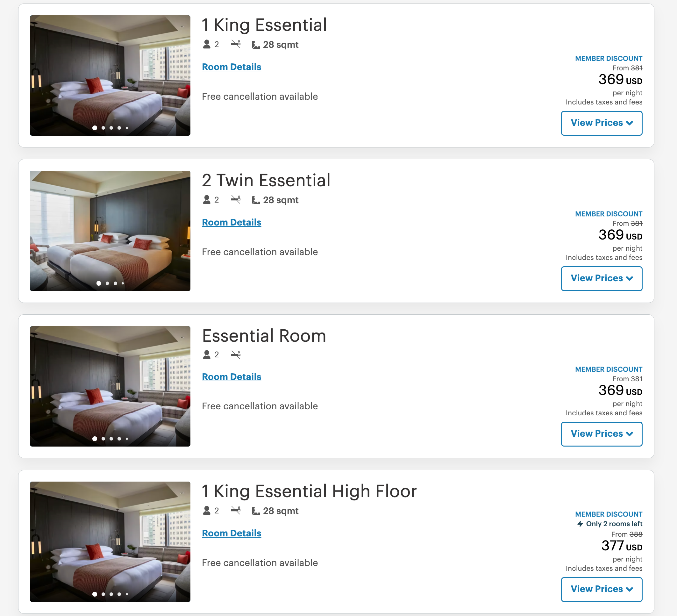
Task: Open Room Details for Essential Room
Action: point(232,377)
